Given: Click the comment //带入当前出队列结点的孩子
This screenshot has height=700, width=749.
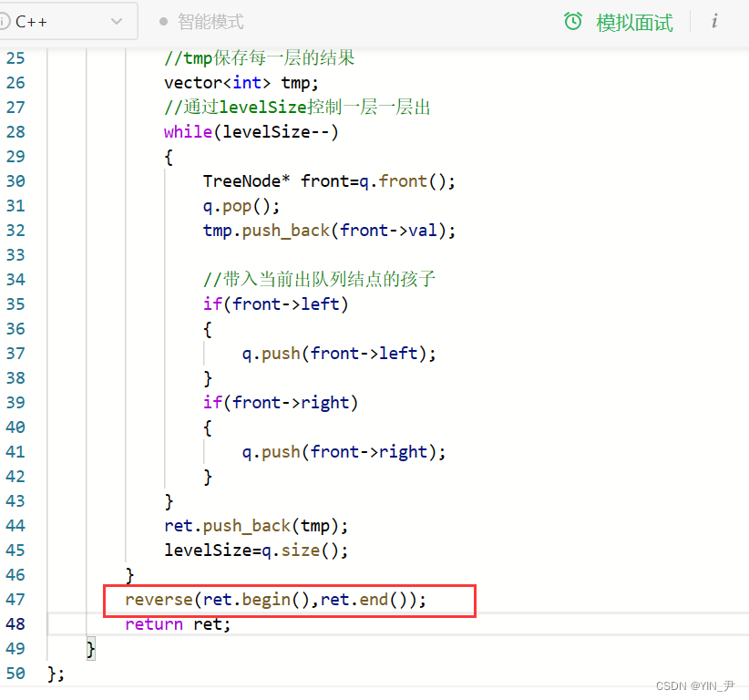Looking at the screenshot, I should click(319, 280).
